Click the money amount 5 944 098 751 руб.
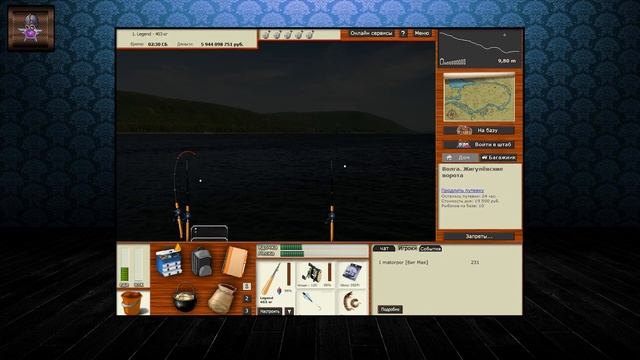This screenshot has height=360, width=640. point(222,44)
